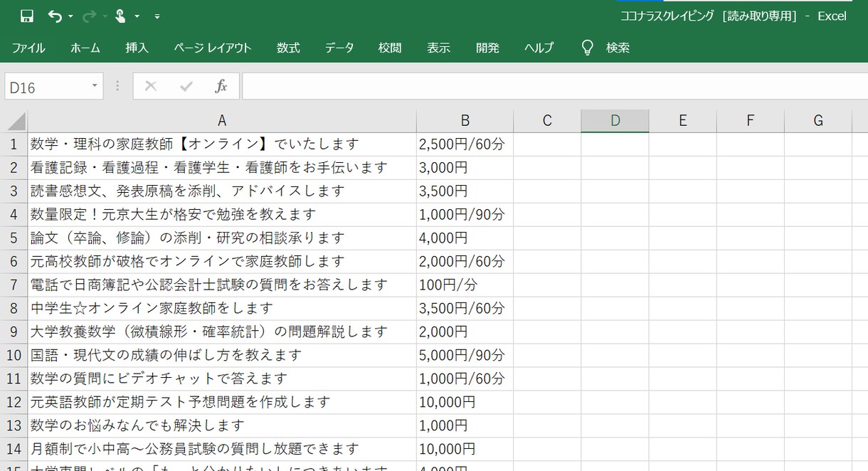Click price cell 5,000円/90分
The image size is (868, 471).
(465, 356)
